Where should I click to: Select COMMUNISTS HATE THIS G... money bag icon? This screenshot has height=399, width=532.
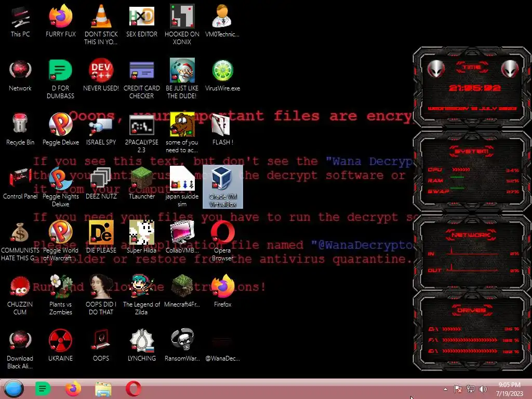[x=20, y=241]
